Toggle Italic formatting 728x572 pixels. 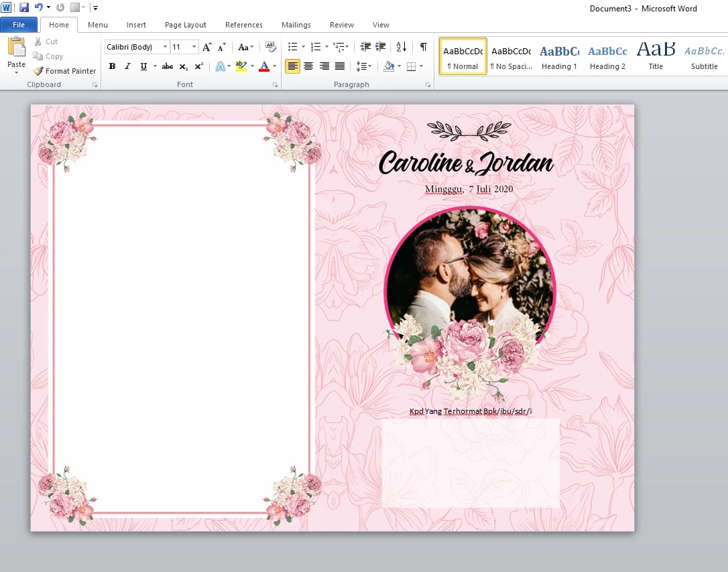pyautogui.click(x=127, y=66)
